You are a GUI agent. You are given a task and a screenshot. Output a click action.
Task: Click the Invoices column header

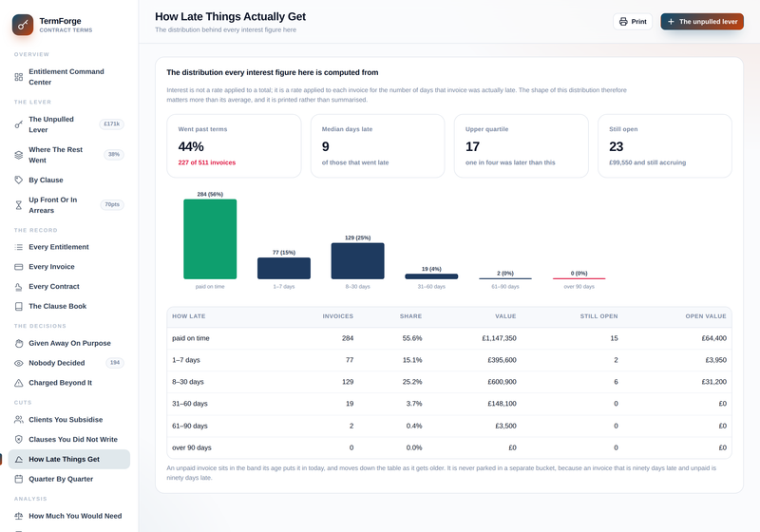tap(338, 316)
